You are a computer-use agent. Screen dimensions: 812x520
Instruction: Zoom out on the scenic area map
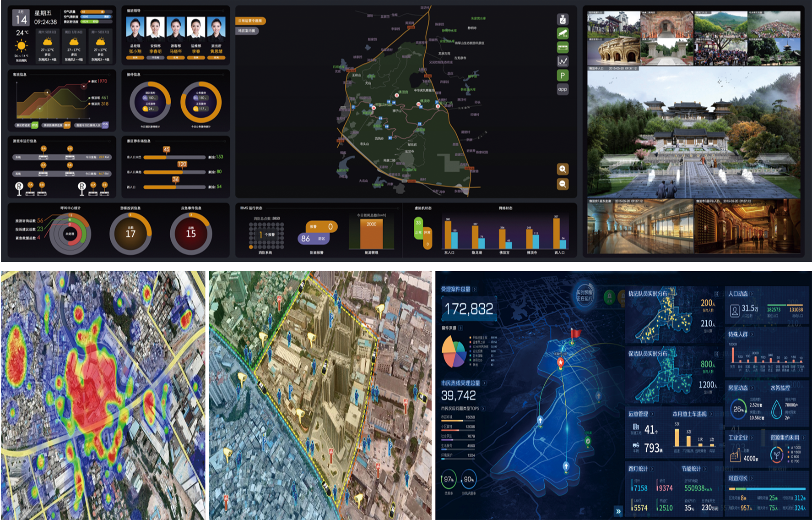pyautogui.click(x=563, y=184)
